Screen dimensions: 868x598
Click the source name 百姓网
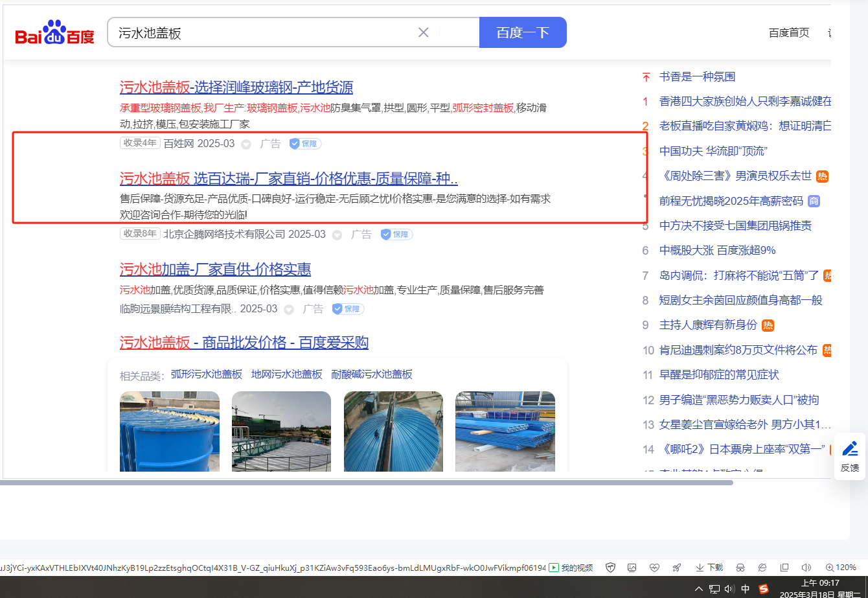[x=179, y=144]
